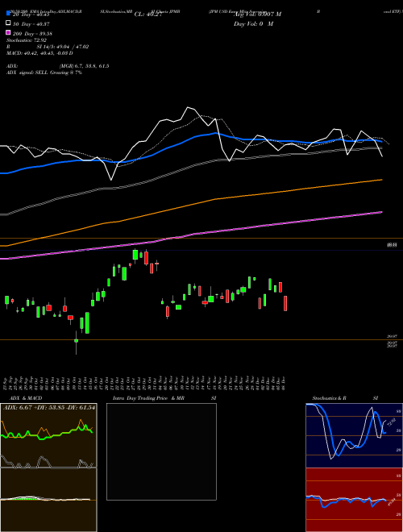This screenshot has height=532, width=403.
Task: Open the empty Intra Day Trading Price panel
Action: tap(161, 451)
